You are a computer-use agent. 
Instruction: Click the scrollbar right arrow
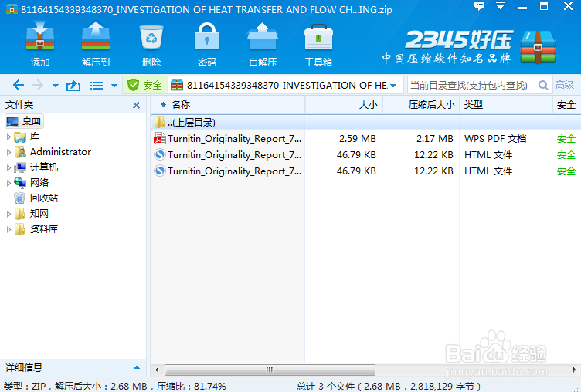point(574,370)
